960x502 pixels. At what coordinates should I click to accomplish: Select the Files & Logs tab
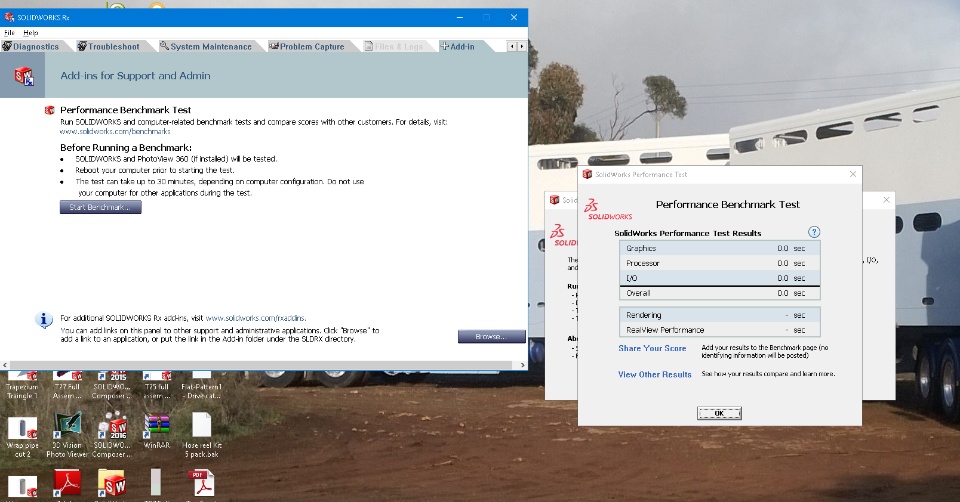click(394, 47)
